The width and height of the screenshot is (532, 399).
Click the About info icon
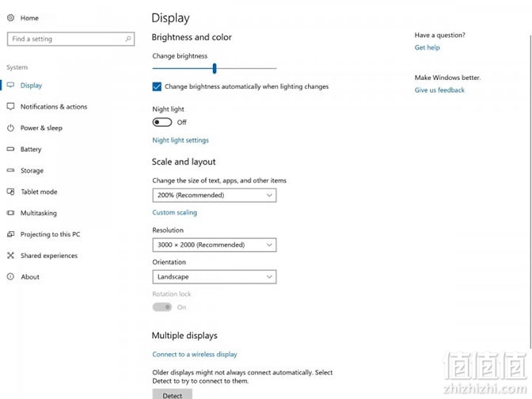coord(10,276)
